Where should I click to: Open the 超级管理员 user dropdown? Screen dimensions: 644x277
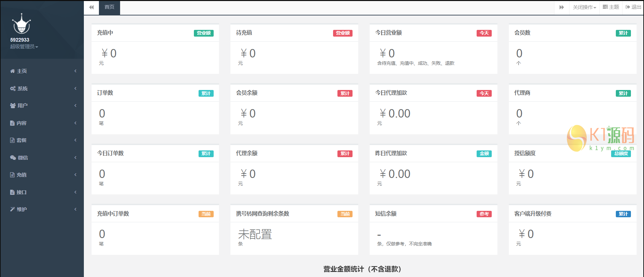click(24, 47)
